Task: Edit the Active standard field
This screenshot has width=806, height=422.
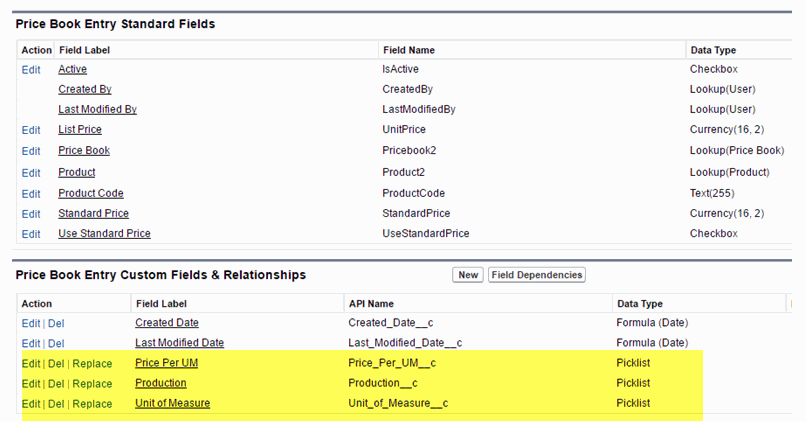Action: tap(31, 70)
